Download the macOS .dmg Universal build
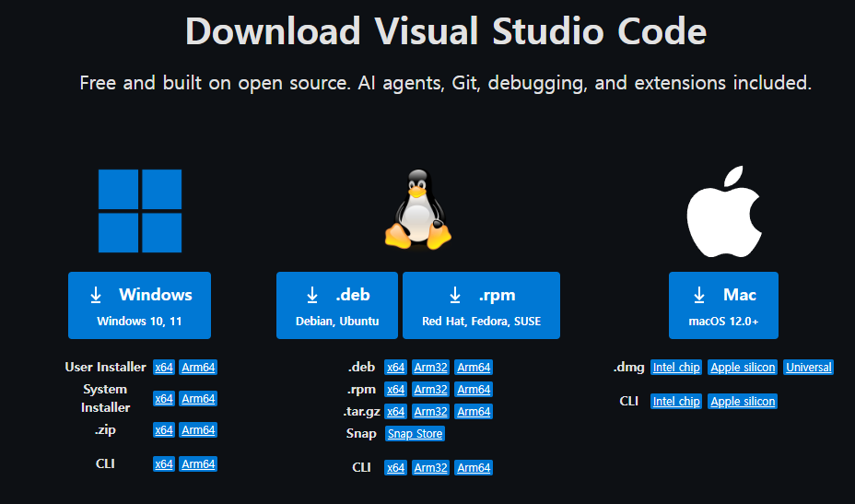This screenshot has width=855, height=504. click(808, 367)
